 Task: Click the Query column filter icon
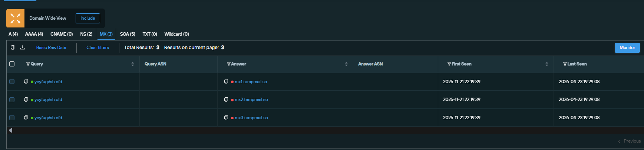coord(28,64)
